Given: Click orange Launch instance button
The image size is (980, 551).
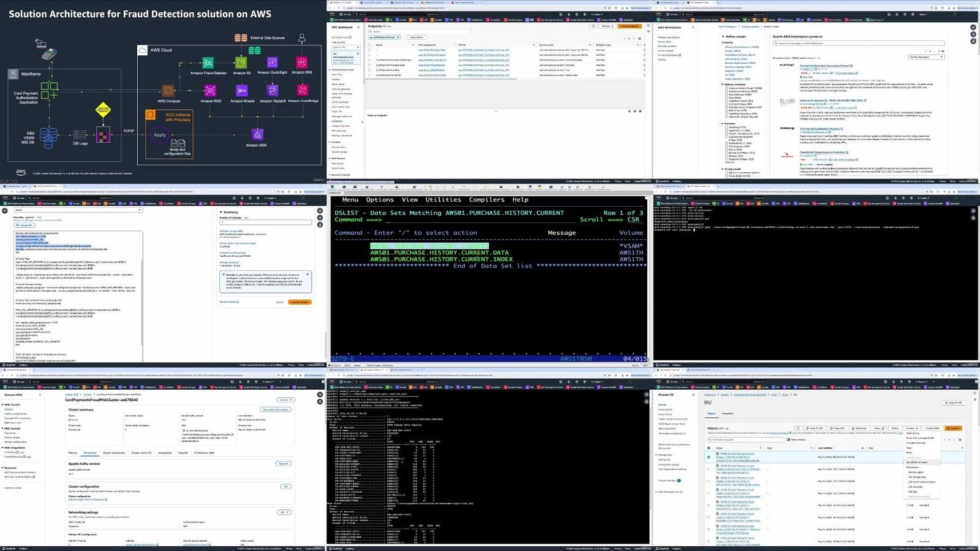Looking at the screenshot, I should (300, 302).
